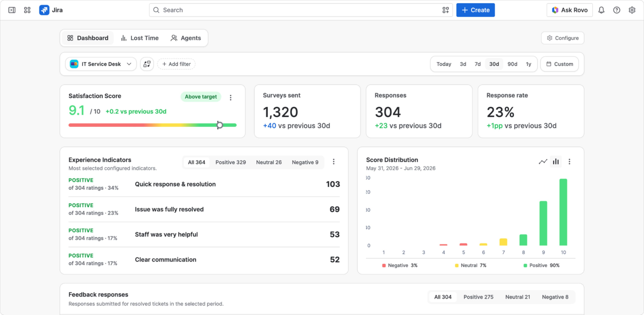This screenshot has height=315, width=644.
Task: Open Experience Indicators more options menu
Action: coord(334,162)
